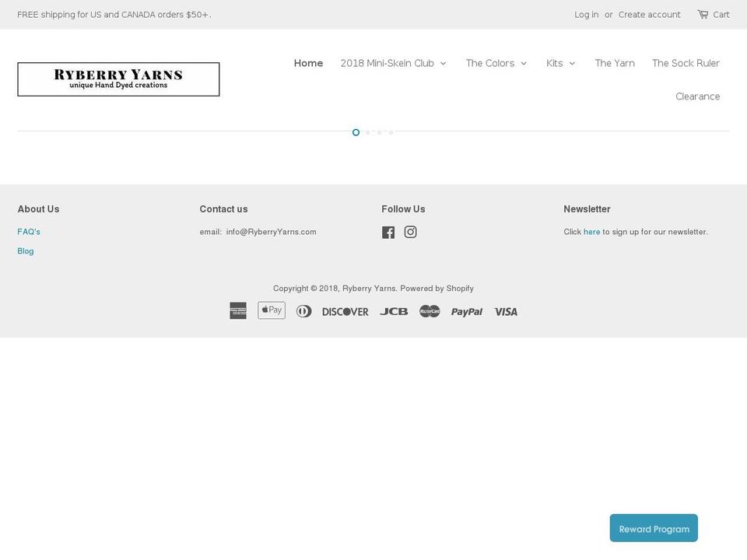The width and height of the screenshot is (747, 560).
Task: Open the Blog link
Action: (x=26, y=251)
